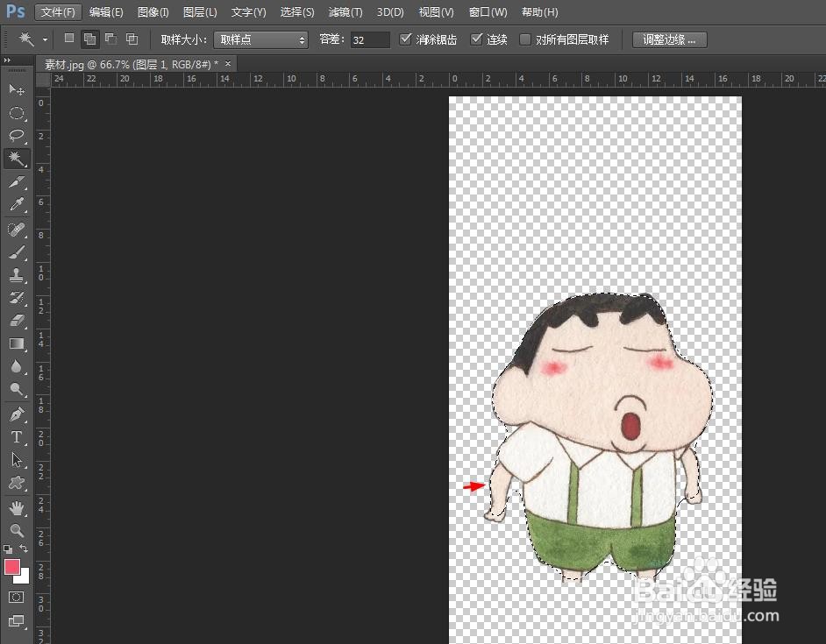Open the 文字(Y) menu

[x=248, y=12]
